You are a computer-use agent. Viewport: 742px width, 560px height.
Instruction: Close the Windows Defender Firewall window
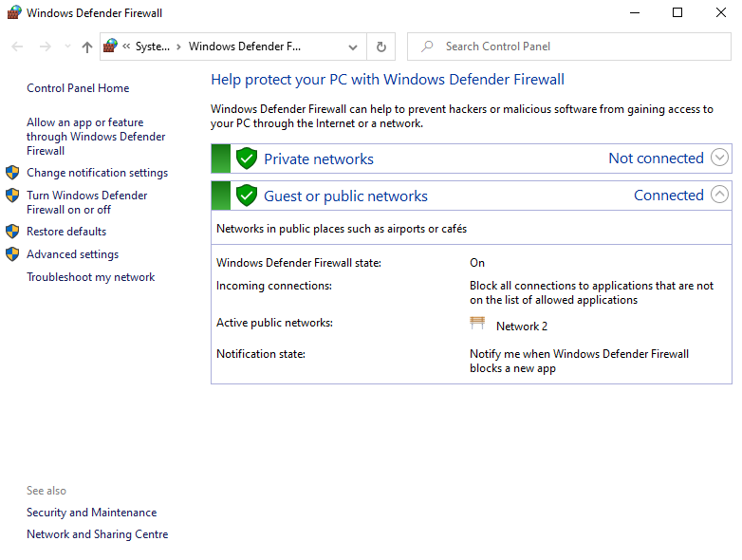click(x=721, y=12)
